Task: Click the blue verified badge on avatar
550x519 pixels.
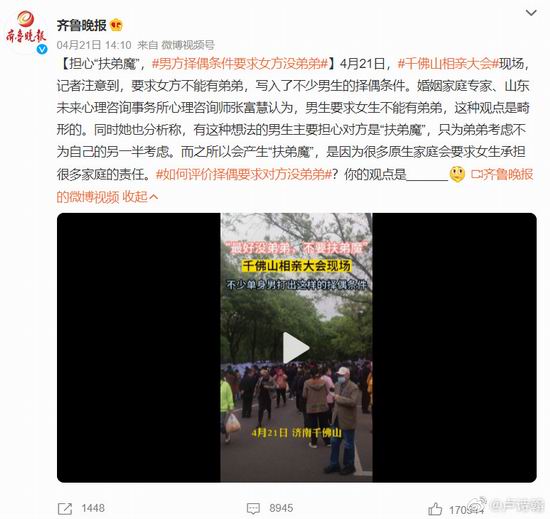Action: click(42, 49)
